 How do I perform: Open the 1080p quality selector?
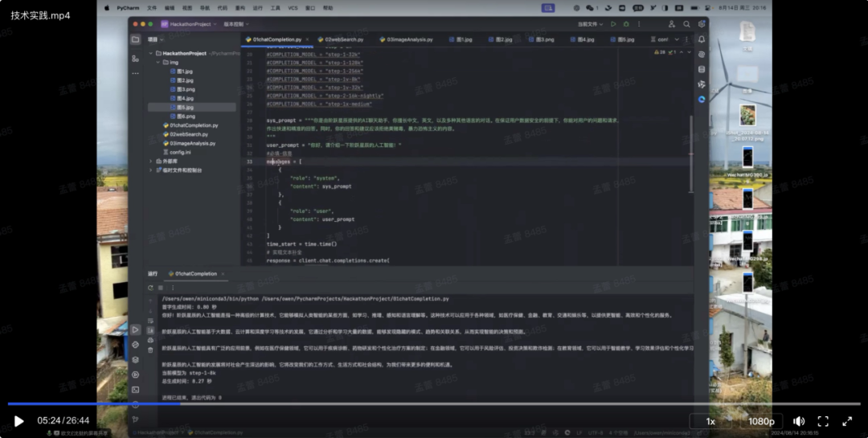761,421
